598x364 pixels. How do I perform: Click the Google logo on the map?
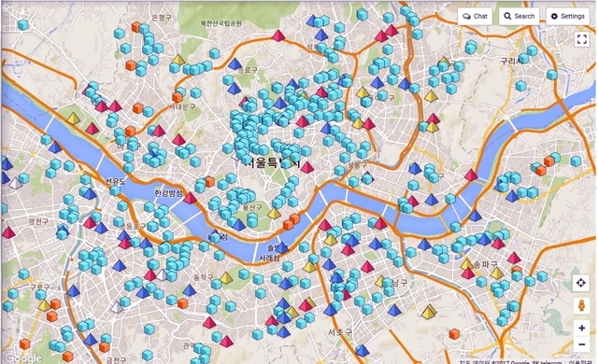[23, 358]
